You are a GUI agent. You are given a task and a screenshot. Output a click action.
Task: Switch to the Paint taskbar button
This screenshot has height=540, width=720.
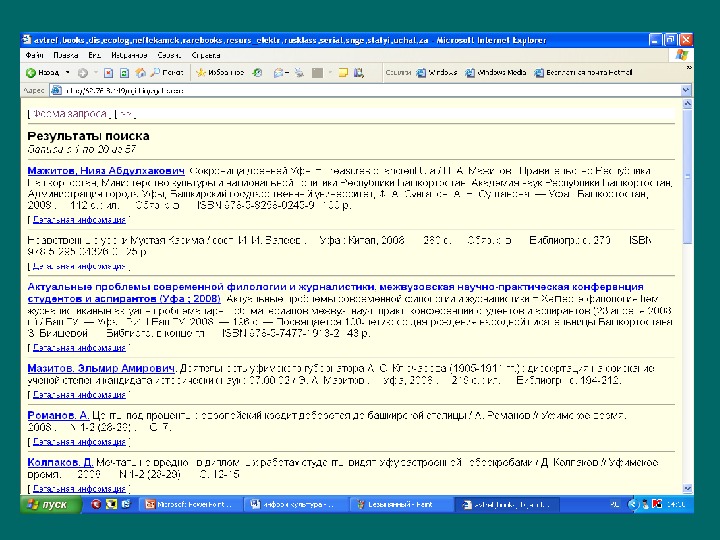[400, 504]
